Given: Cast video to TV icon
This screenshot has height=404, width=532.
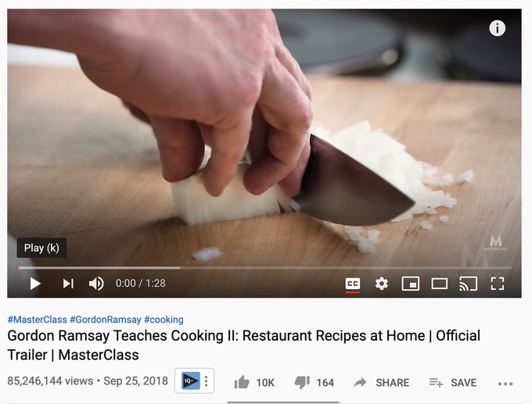Looking at the screenshot, I should click(468, 284).
